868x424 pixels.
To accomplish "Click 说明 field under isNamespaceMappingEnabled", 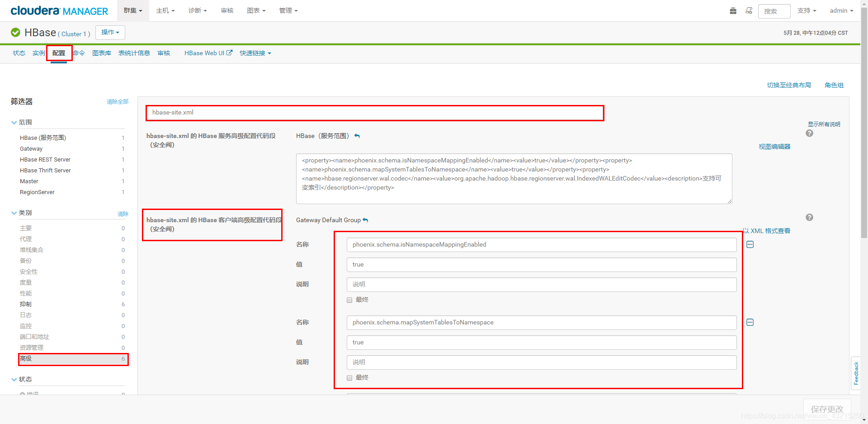I will pyautogui.click(x=542, y=285).
